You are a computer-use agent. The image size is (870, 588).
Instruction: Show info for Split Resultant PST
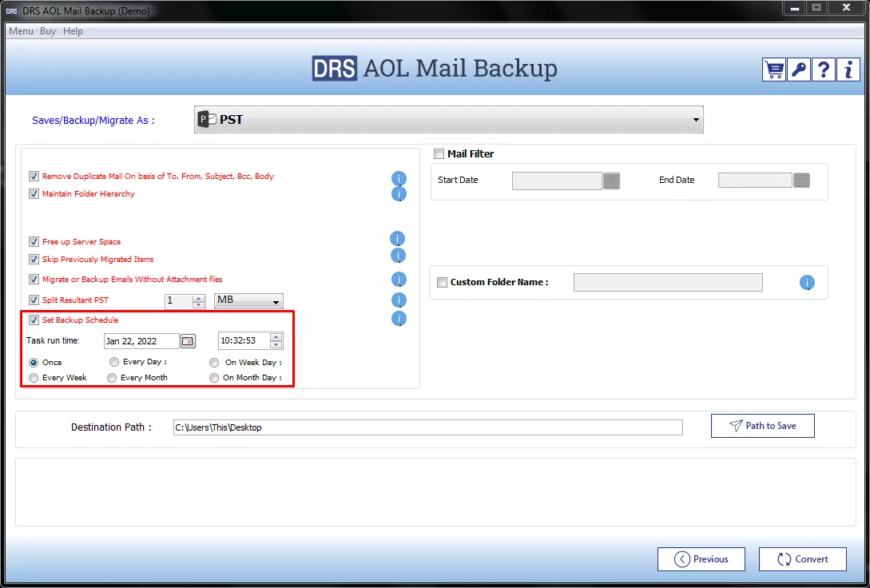(x=399, y=300)
